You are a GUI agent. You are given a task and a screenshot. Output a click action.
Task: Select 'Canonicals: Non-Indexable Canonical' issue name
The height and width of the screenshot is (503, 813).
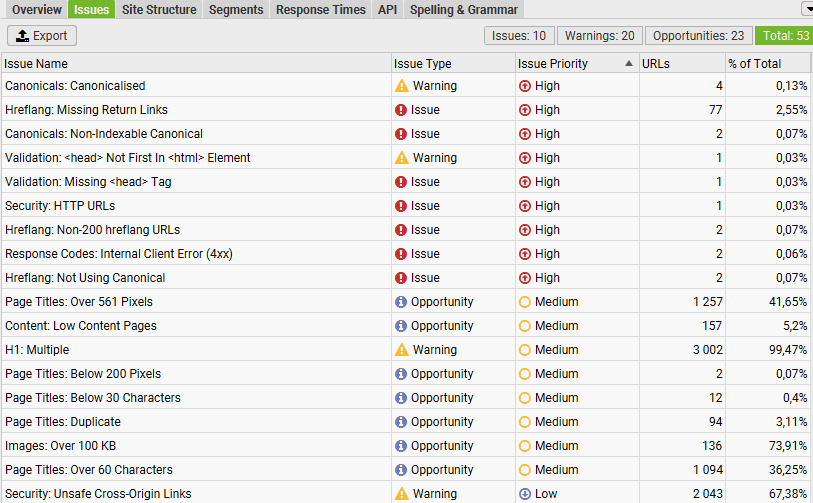(104, 134)
